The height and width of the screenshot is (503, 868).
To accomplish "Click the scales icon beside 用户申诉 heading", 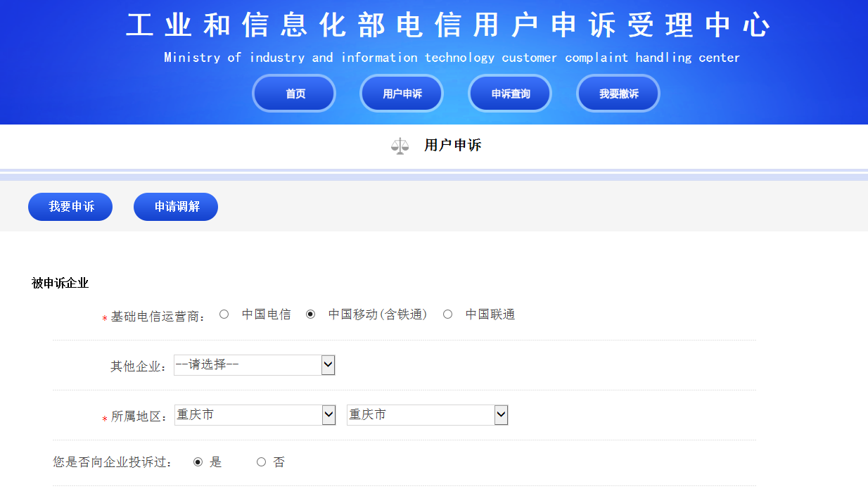I will pyautogui.click(x=400, y=146).
